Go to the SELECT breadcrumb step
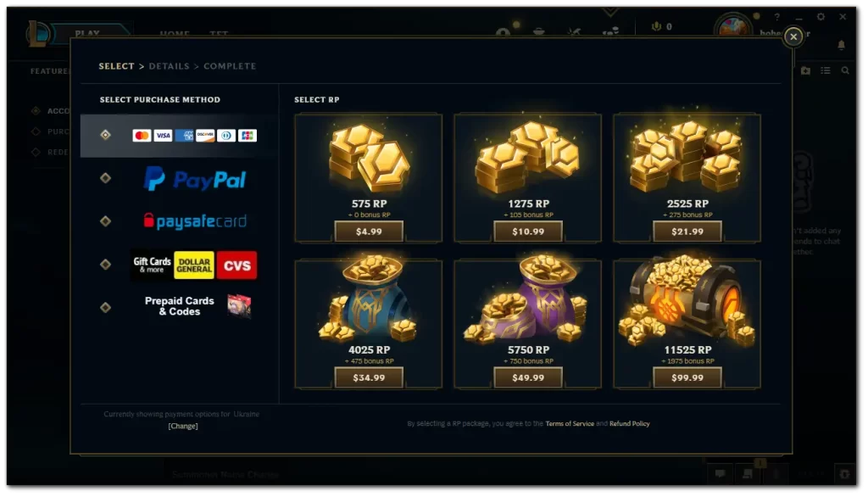Screen dimensions: 868x497 pos(116,66)
